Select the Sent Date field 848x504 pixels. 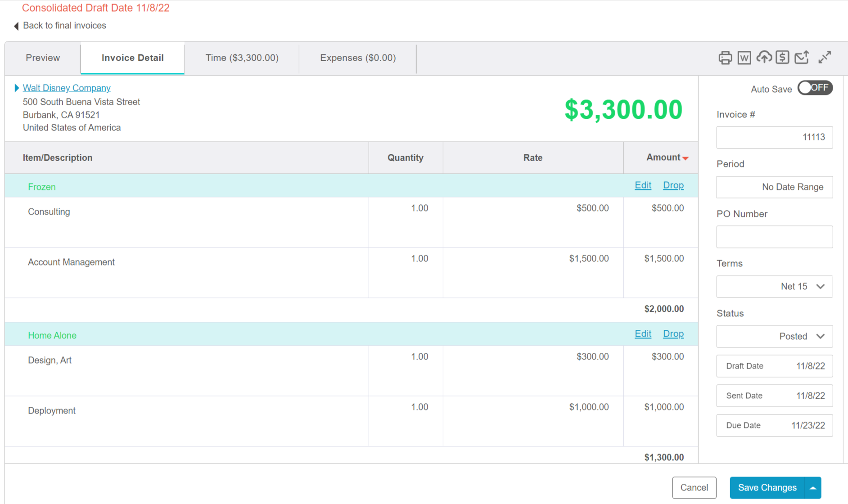(x=775, y=396)
